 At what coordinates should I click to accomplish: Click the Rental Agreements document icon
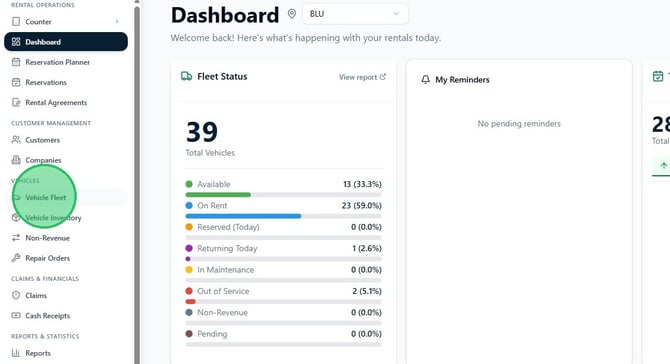tap(16, 103)
